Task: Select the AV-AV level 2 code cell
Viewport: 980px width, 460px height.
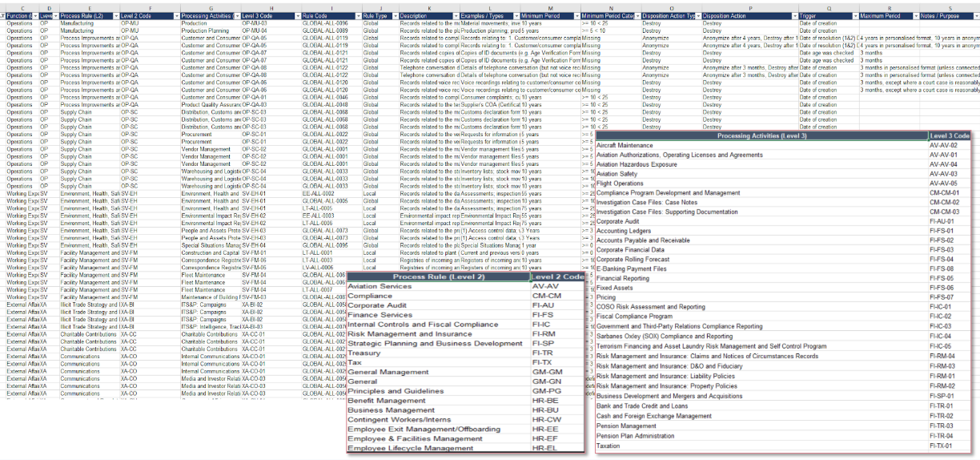Action: [x=556, y=286]
